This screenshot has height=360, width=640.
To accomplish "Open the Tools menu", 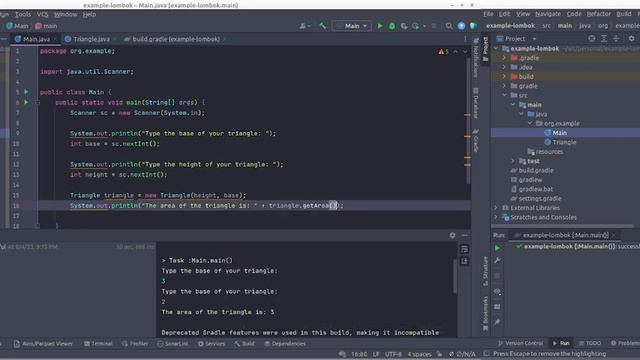I will [x=23, y=14].
